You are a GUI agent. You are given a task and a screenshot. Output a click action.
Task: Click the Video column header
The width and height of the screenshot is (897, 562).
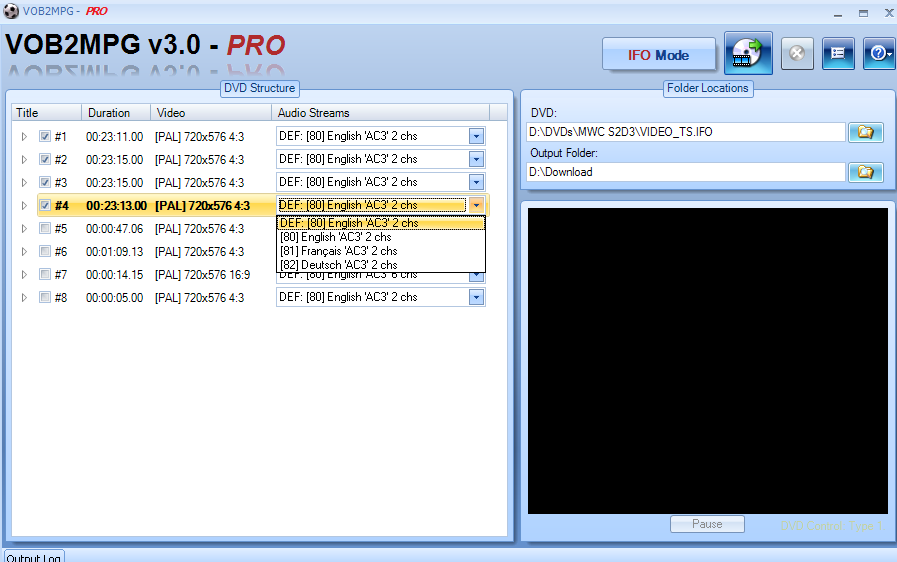pyautogui.click(x=211, y=113)
